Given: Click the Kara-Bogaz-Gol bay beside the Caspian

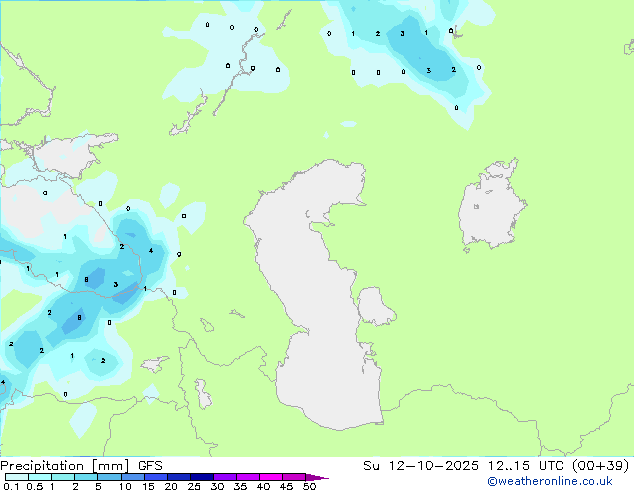Looking at the screenshot, I should 375,306.
